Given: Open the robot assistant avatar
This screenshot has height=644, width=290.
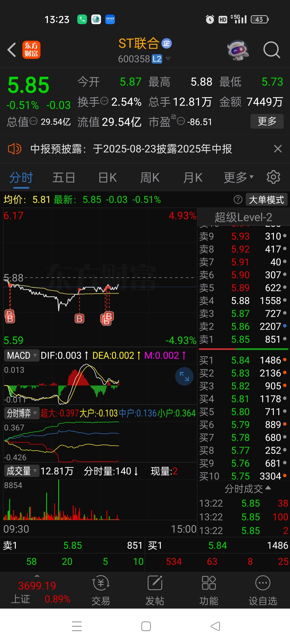Looking at the screenshot, I should tap(238, 50).
